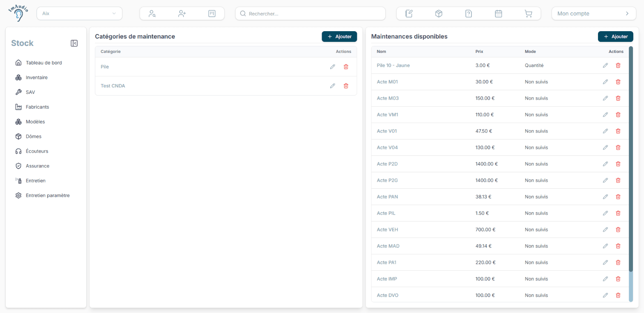Image resolution: width=644 pixels, height=313 pixels.
Task: Add a new maintenance category
Action: point(339,37)
